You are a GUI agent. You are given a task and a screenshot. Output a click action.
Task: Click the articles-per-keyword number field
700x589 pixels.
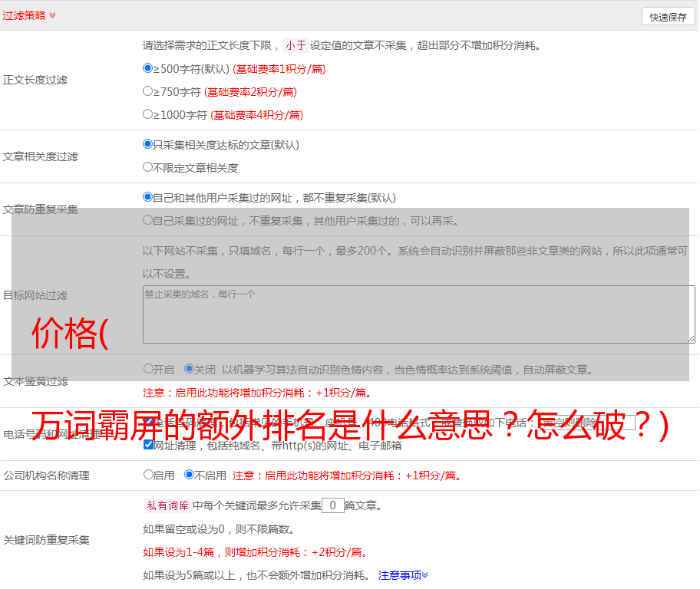click(332, 505)
